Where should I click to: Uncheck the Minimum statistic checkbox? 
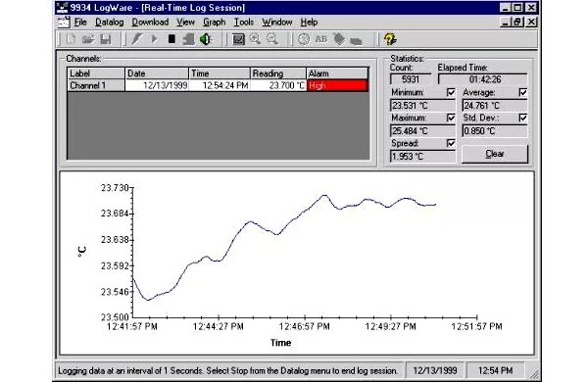coord(451,92)
